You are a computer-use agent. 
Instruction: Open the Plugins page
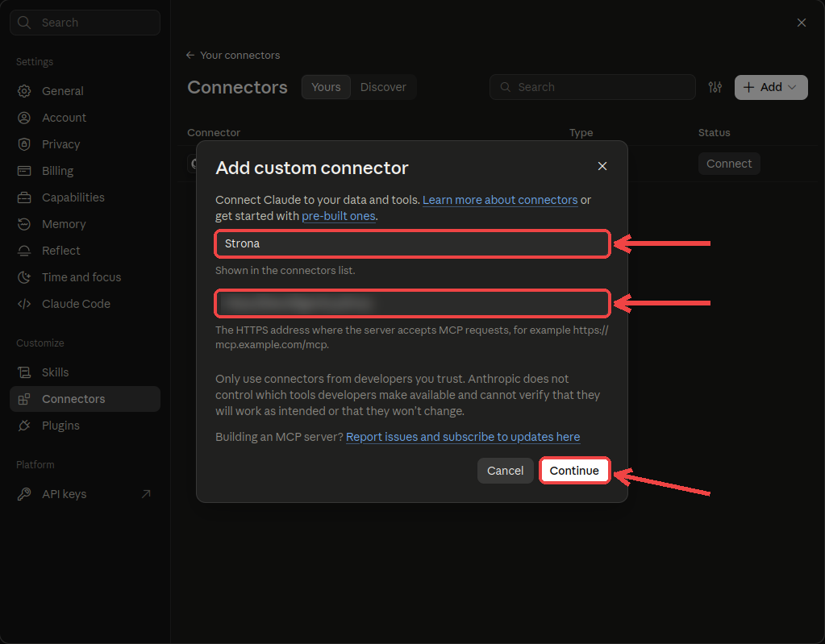pyautogui.click(x=85, y=426)
